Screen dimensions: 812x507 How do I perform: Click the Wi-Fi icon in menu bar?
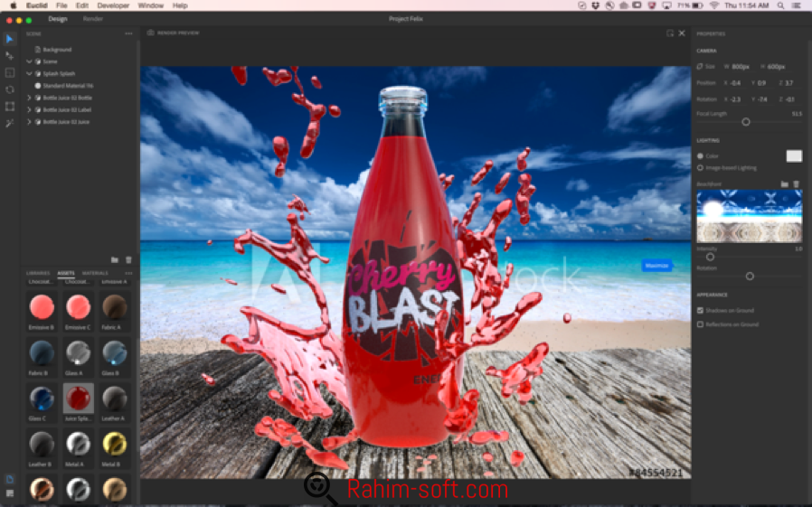pos(714,5)
